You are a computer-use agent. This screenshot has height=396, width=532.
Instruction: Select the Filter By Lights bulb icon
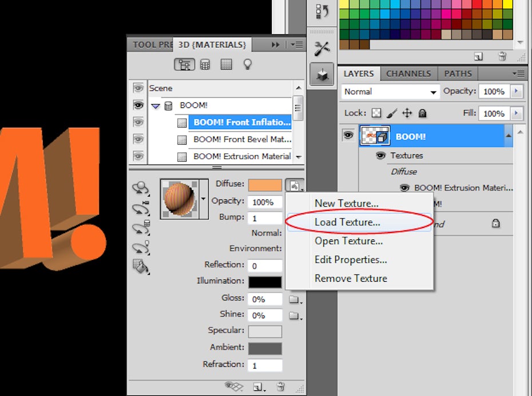pyautogui.click(x=247, y=65)
